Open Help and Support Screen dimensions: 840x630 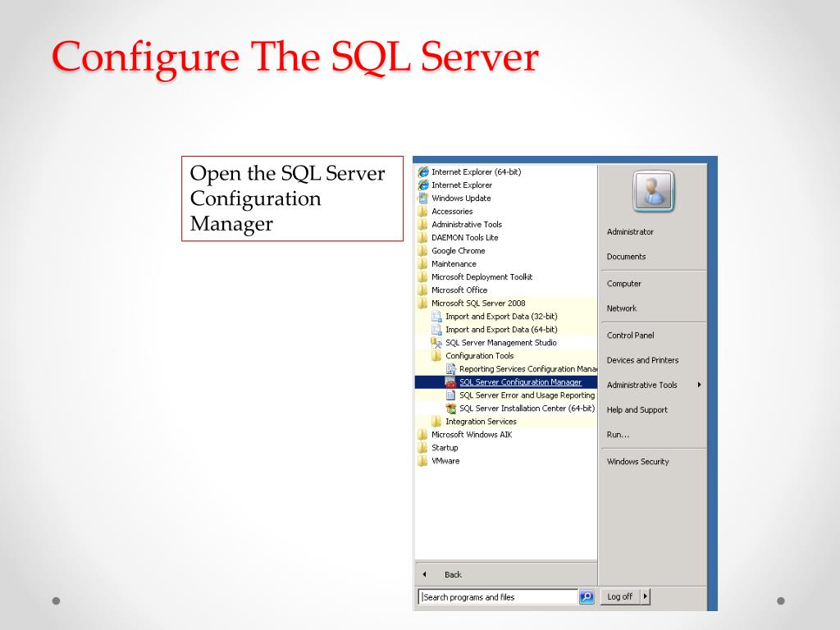click(x=637, y=410)
